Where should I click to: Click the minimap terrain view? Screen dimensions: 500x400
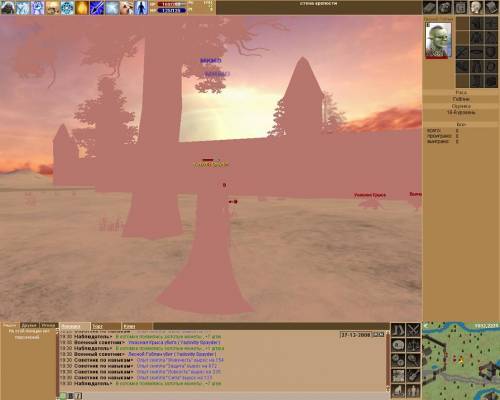(461, 361)
